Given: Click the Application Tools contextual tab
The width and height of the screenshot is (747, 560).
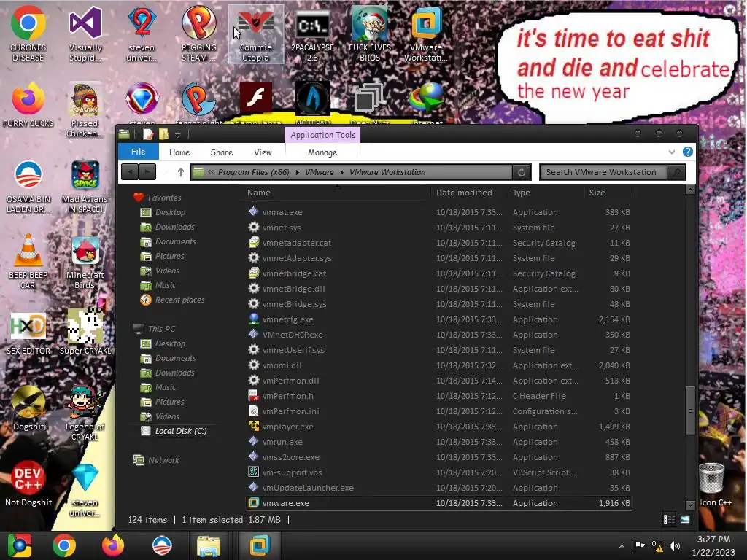Looking at the screenshot, I should coord(323,135).
